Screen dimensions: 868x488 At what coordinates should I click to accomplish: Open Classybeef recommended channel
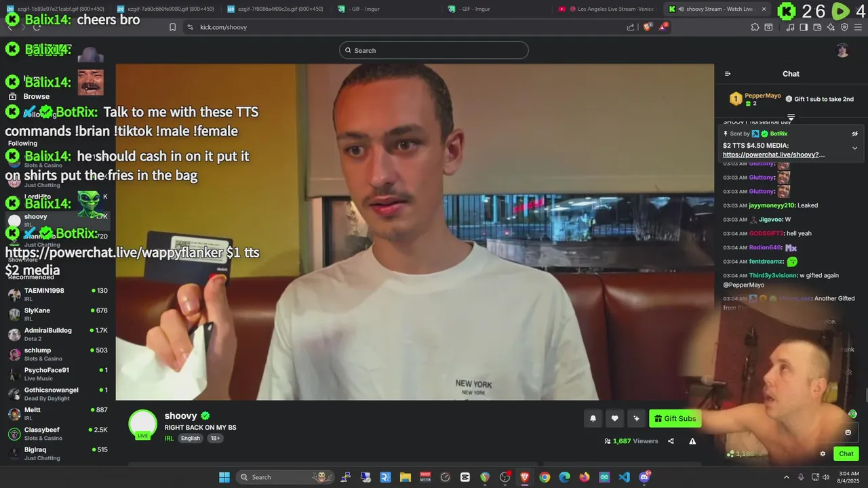coord(58,433)
